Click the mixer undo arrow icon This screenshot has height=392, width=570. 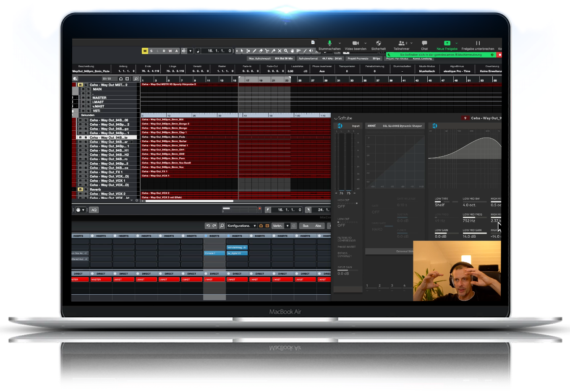pyautogui.click(x=208, y=226)
